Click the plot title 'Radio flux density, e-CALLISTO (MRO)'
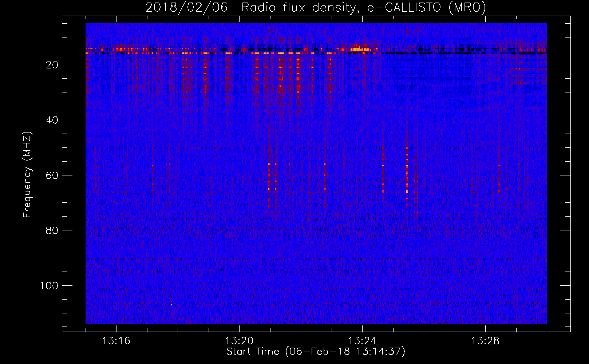The width and height of the screenshot is (589, 364). coord(363,8)
